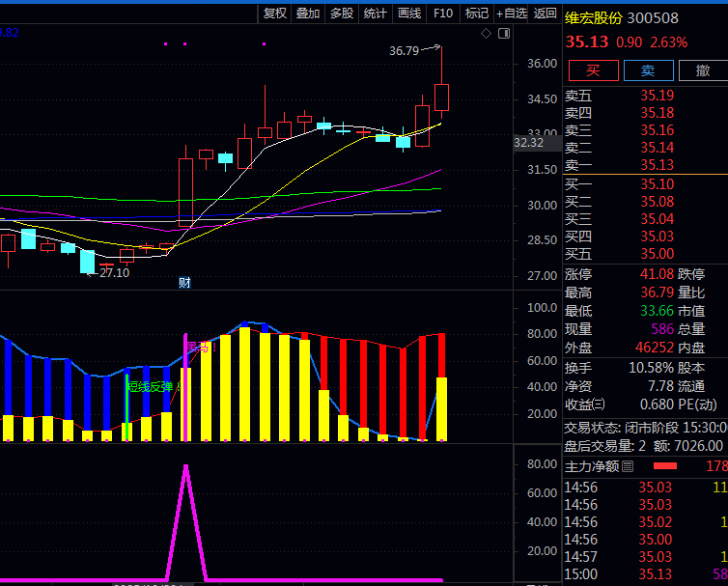Click the square panel icon beside diamond
This screenshot has height=586, width=728.
point(503,34)
